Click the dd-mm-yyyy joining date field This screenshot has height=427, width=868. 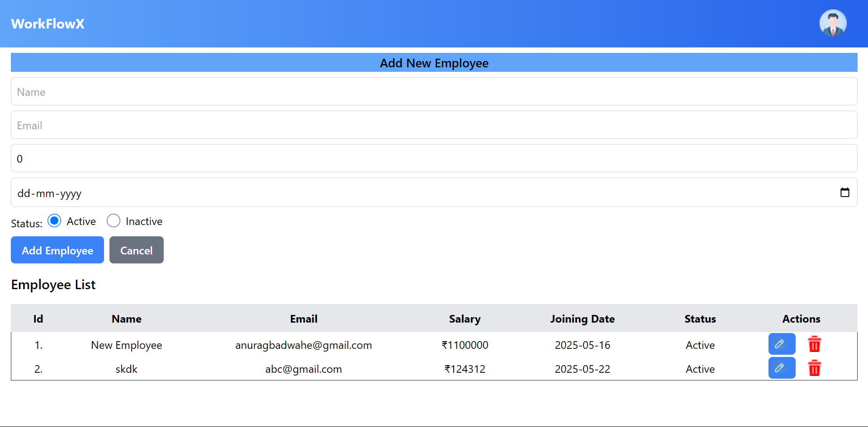(407, 193)
